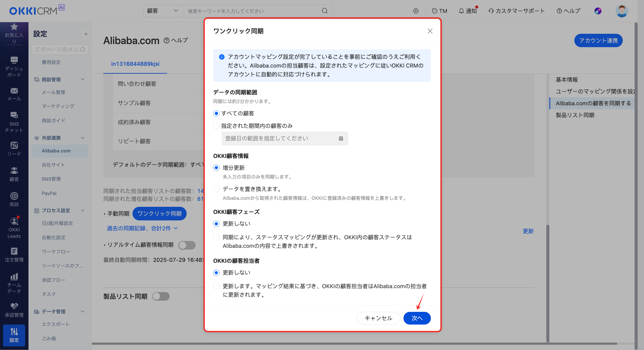Click the OKKI CRM logo
This screenshot has width=644, height=350.
coord(37,10)
